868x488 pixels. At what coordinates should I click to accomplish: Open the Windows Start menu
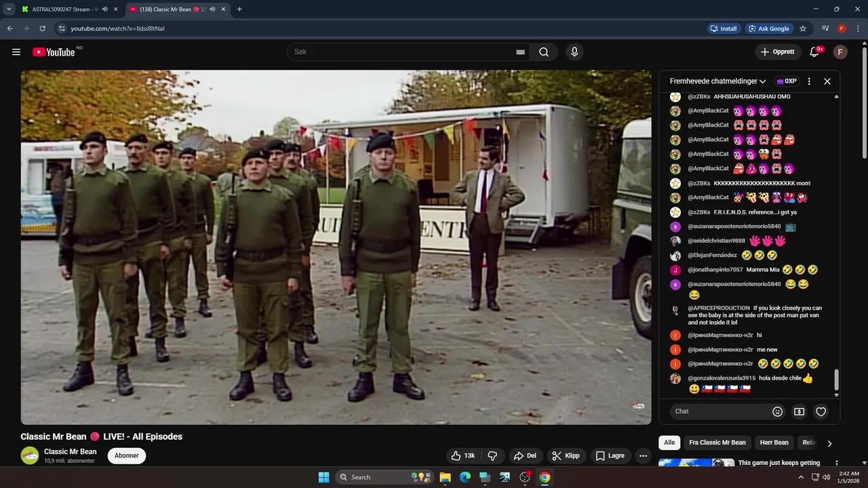pos(323,477)
